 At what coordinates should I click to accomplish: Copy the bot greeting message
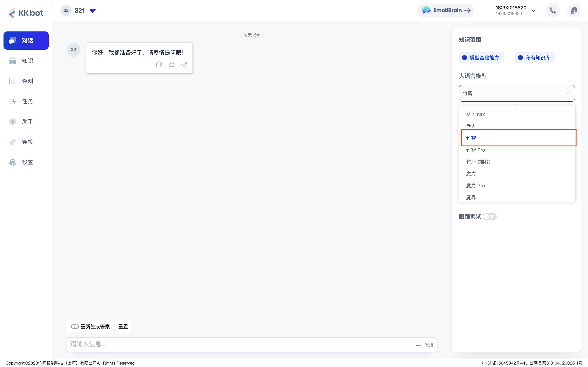[x=159, y=64]
